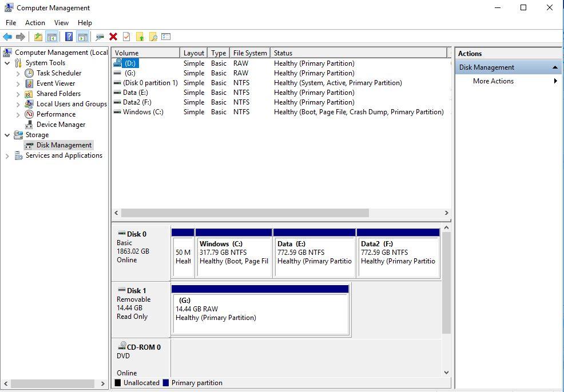Collapse the System Tools tree node
Image resolution: width=564 pixels, height=392 pixels.
tap(7, 63)
